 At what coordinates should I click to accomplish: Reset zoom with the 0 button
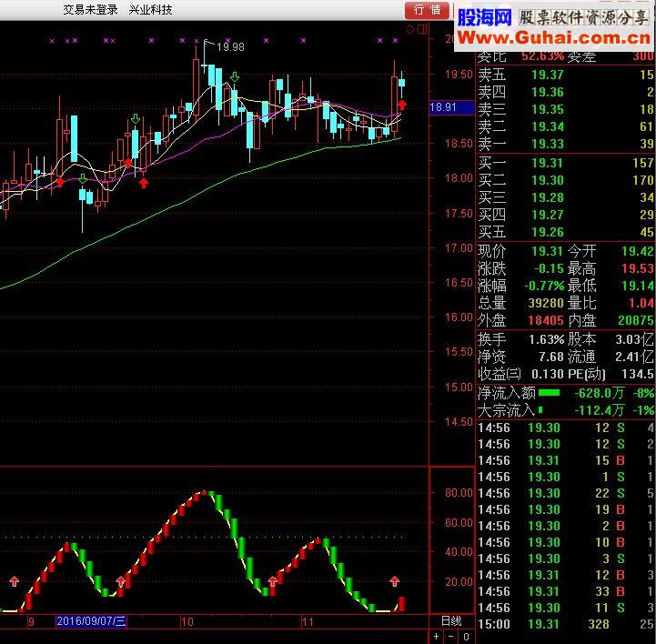click(466, 637)
